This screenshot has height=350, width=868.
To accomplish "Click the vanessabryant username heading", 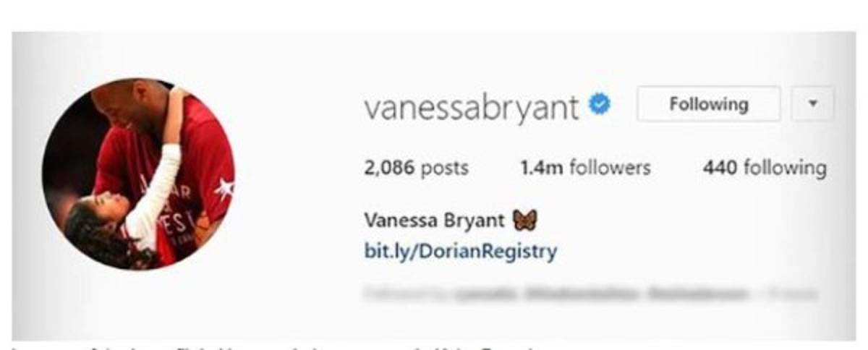I will tap(472, 108).
